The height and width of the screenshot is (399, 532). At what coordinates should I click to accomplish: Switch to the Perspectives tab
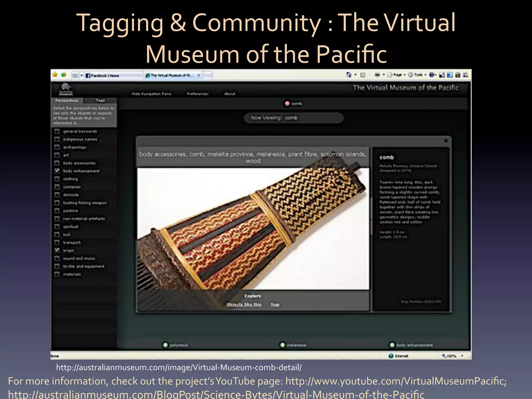point(67,101)
